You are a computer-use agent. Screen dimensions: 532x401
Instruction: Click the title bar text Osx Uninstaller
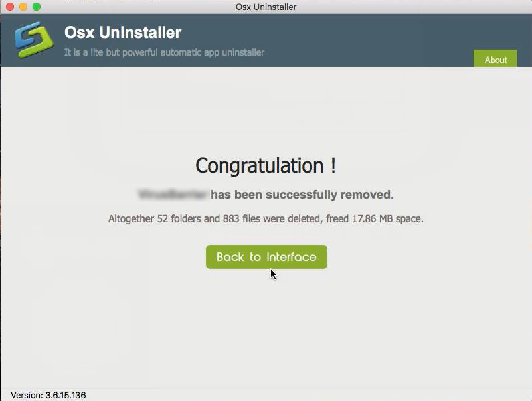click(266, 7)
